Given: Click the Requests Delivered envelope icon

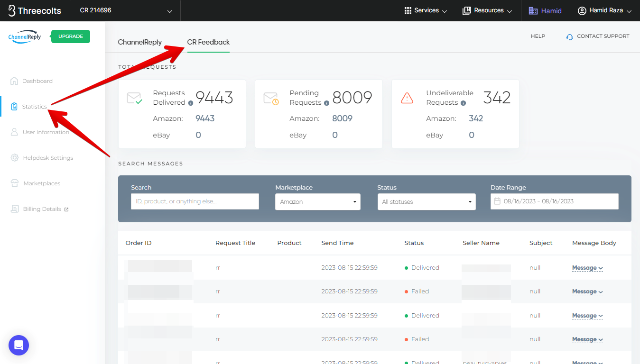Looking at the screenshot, I should coord(134,98).
